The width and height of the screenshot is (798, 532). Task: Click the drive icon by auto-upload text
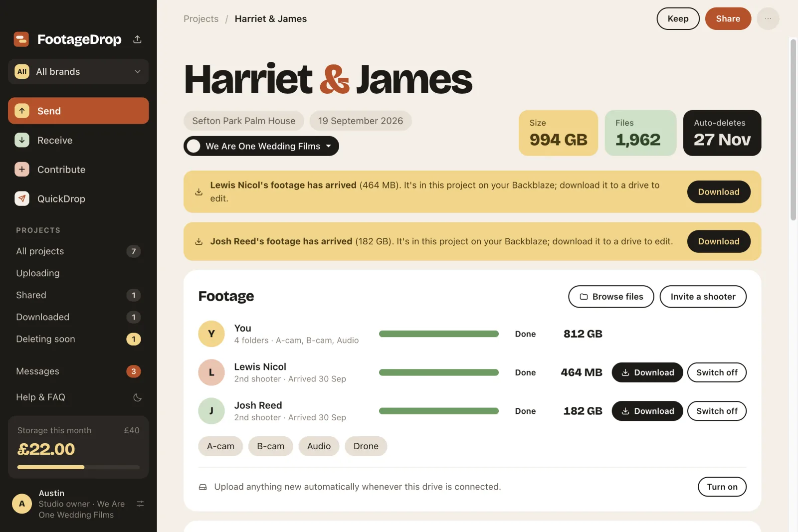(203, 487)
